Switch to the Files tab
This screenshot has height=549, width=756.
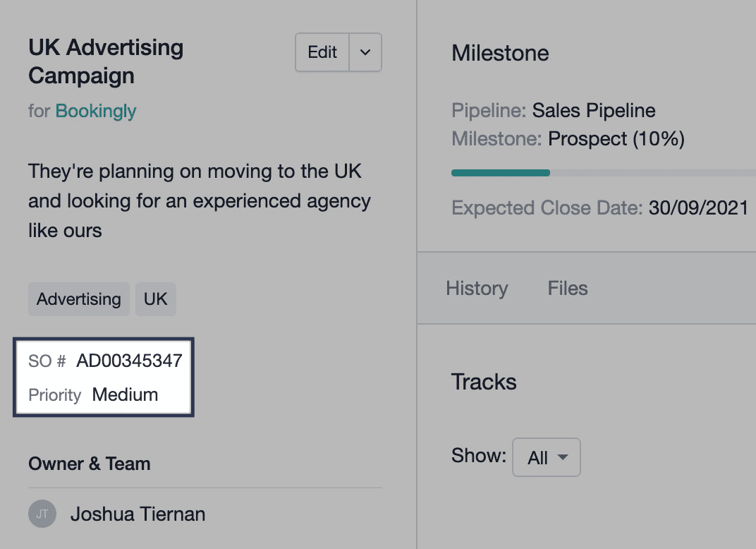pos(568,289)
